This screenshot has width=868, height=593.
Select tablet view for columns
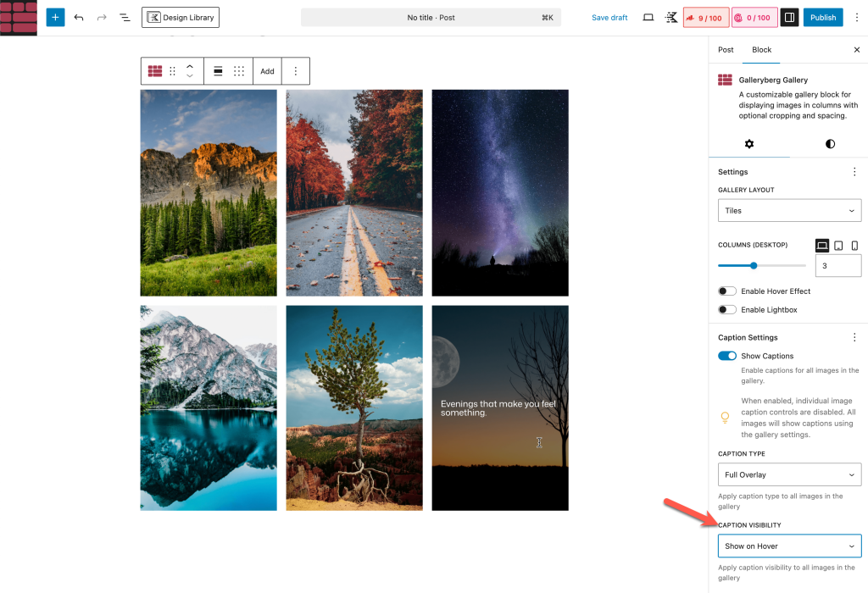(x=838, y=246)
